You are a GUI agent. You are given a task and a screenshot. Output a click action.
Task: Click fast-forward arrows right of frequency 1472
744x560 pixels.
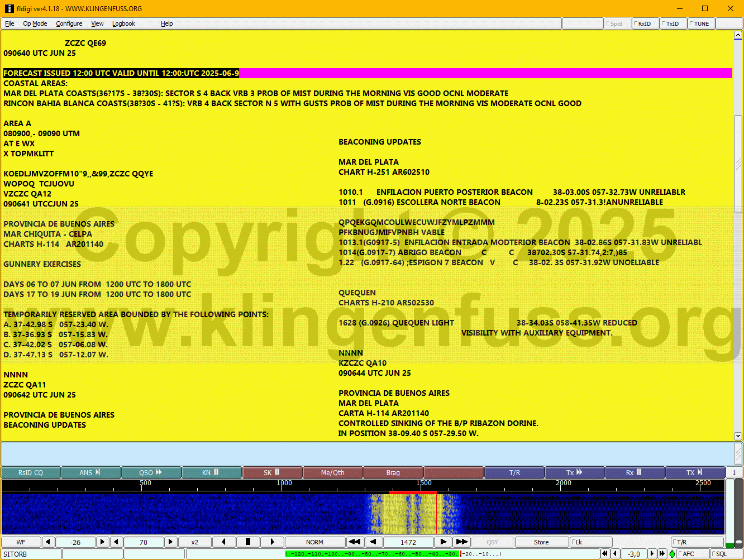(461, 542)
